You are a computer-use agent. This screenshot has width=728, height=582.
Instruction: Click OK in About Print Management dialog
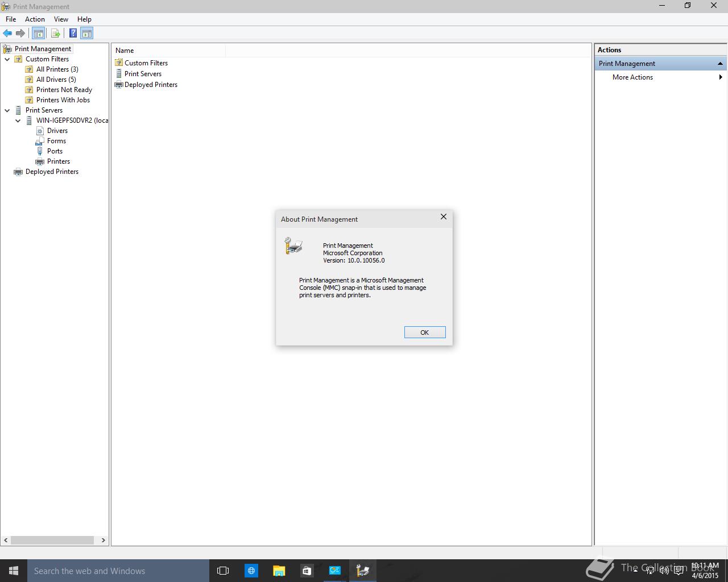(425, 332)
